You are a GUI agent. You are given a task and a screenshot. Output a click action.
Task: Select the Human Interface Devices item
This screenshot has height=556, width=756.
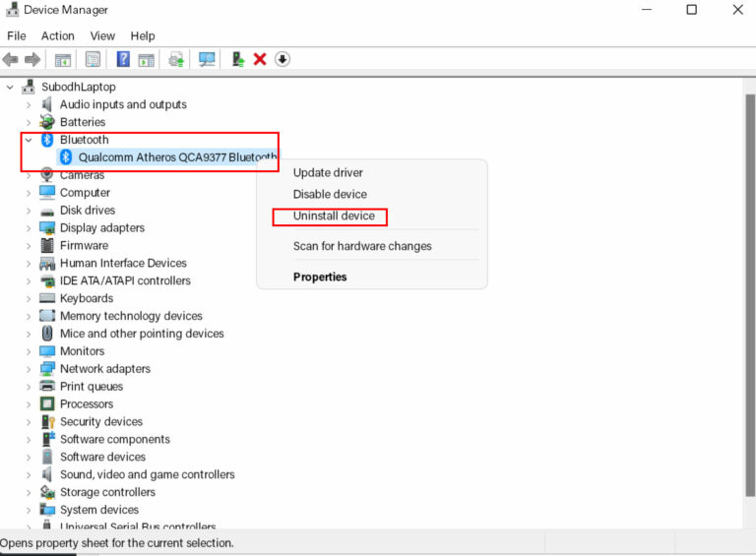(123, 263)
